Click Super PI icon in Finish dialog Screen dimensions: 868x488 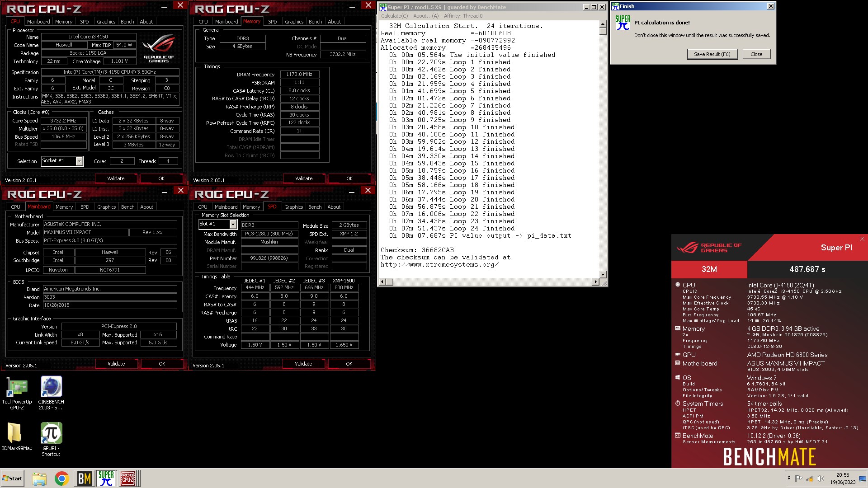tap(623, 23)
